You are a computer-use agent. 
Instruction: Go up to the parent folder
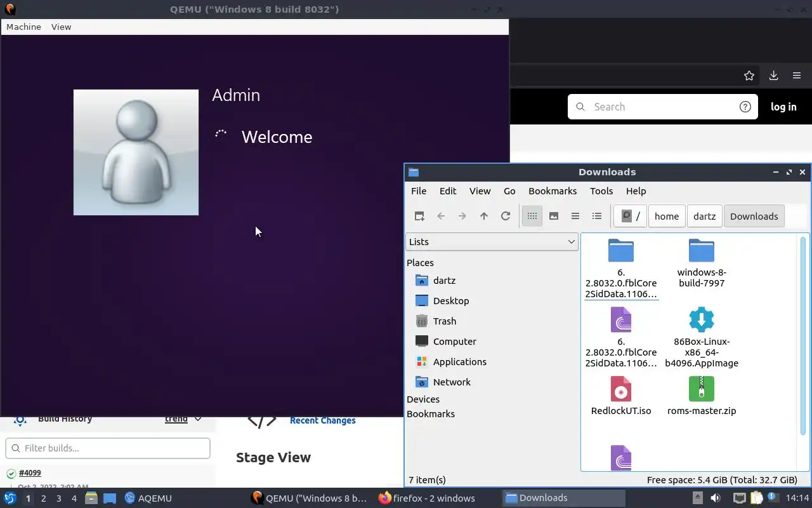point(484,216)
